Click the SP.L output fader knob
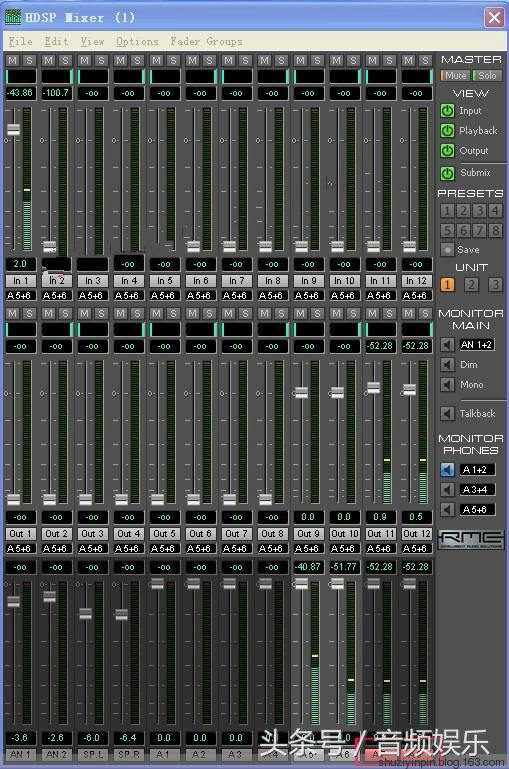Image resolution: width=509 pixels, height=769 pixels. pyautogui.click(x=85, y=614)
